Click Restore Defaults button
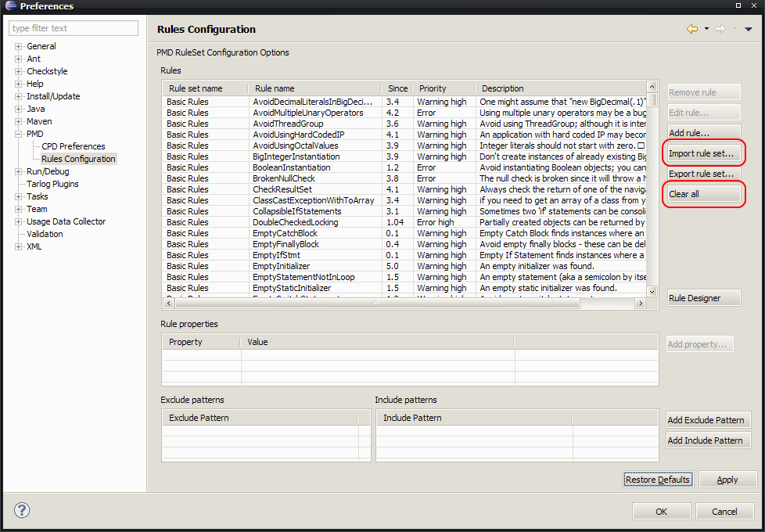The width and height of the screenshot is (765, 532). coord(657,480)
